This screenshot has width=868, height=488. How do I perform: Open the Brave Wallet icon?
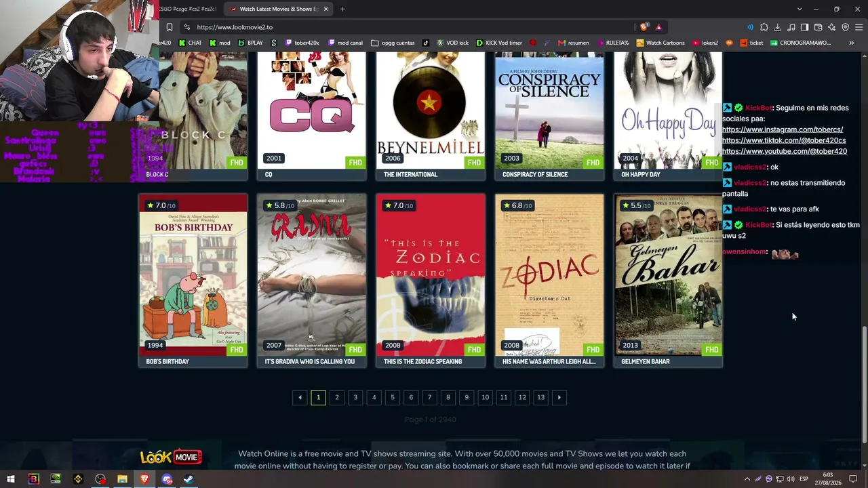pyautogui.click(x=818, y=27)
